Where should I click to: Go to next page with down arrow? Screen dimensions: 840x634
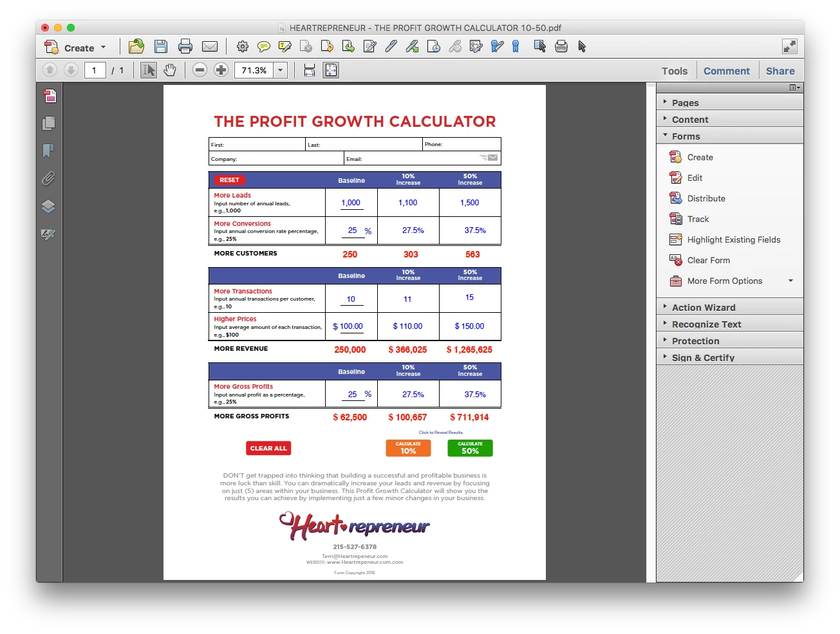71,70
